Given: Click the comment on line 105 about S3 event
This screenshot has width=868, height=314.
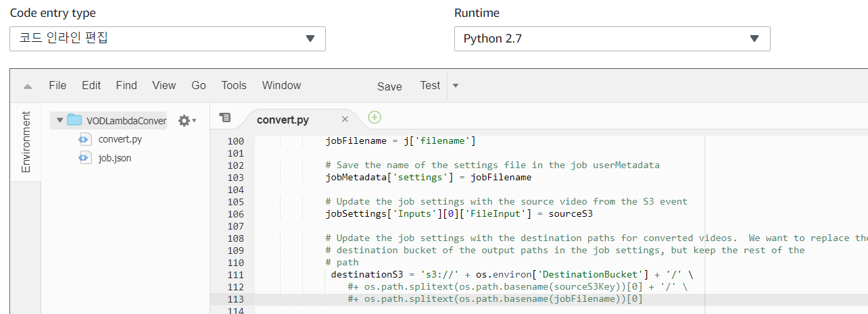Looking at the screenshot, I should (x=506, y=202).
